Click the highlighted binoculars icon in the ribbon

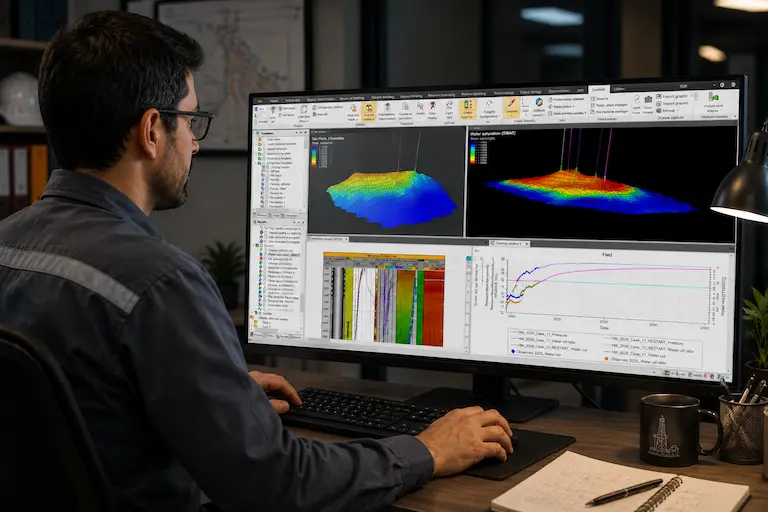point(368,111)
